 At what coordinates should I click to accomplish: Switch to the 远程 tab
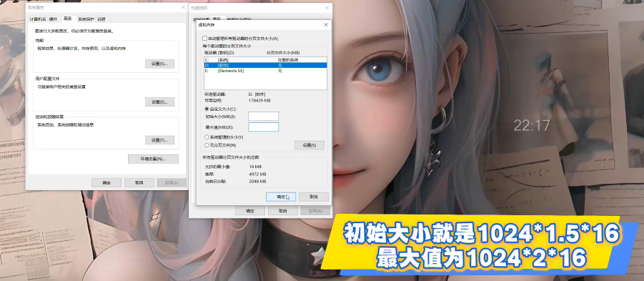click(x=102, y=19)
